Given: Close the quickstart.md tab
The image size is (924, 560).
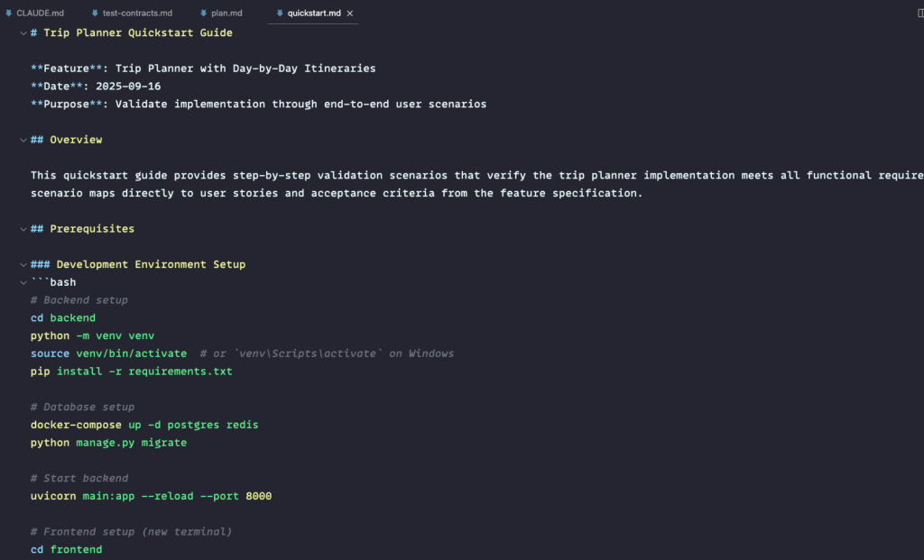Looking at the screenshot, I should pos(350,14).
